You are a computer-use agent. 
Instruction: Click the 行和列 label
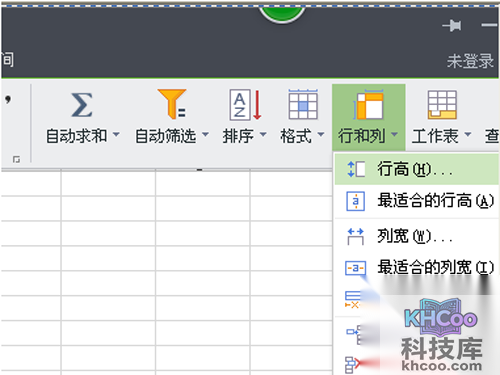(362, 136)
